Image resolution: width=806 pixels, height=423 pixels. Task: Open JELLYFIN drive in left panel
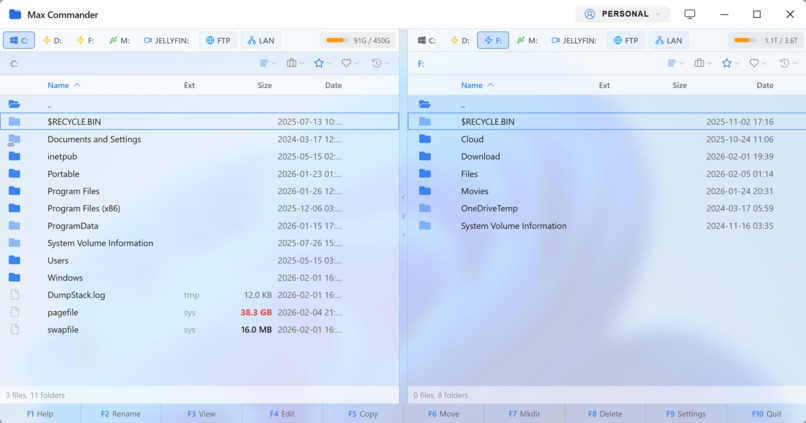[166, 40]
